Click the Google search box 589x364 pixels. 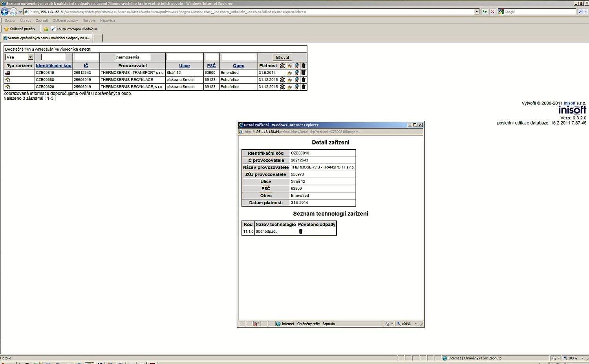click(540, 12)
